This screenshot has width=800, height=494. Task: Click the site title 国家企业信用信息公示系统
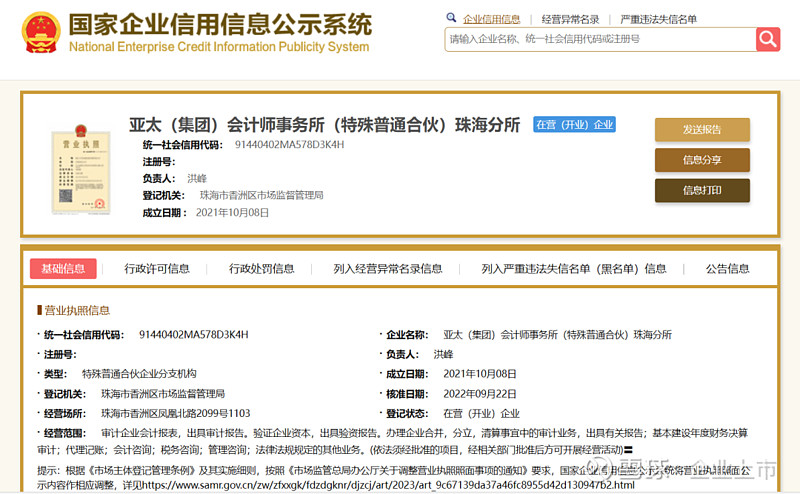(x=220, y=24)
